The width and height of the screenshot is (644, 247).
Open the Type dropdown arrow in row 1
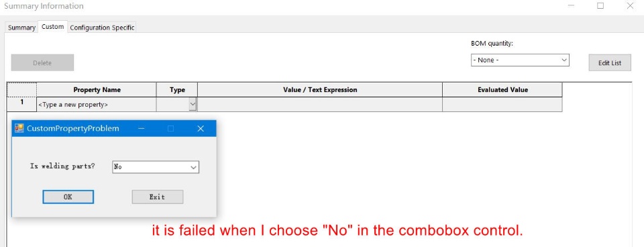pyautogui.click(x=193, y=105)
